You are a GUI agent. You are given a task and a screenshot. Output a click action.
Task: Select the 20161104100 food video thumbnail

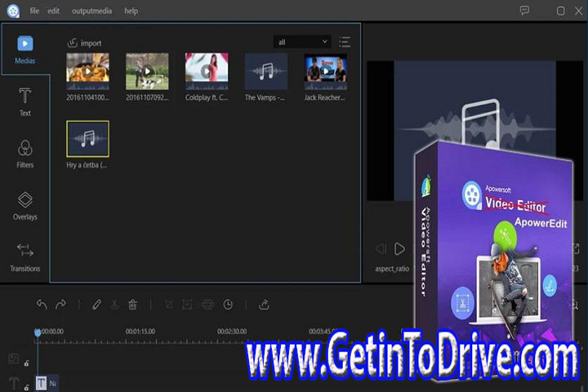tap(87, 71)
